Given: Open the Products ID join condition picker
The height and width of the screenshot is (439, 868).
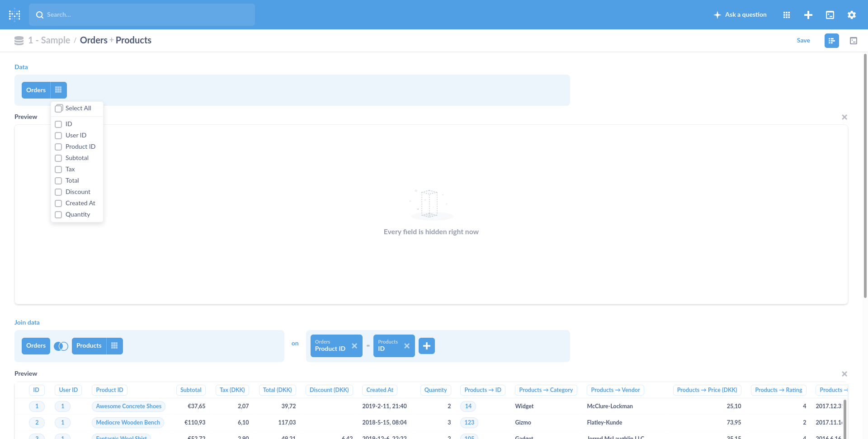Looking at the screenshot, I should (387, 346).
